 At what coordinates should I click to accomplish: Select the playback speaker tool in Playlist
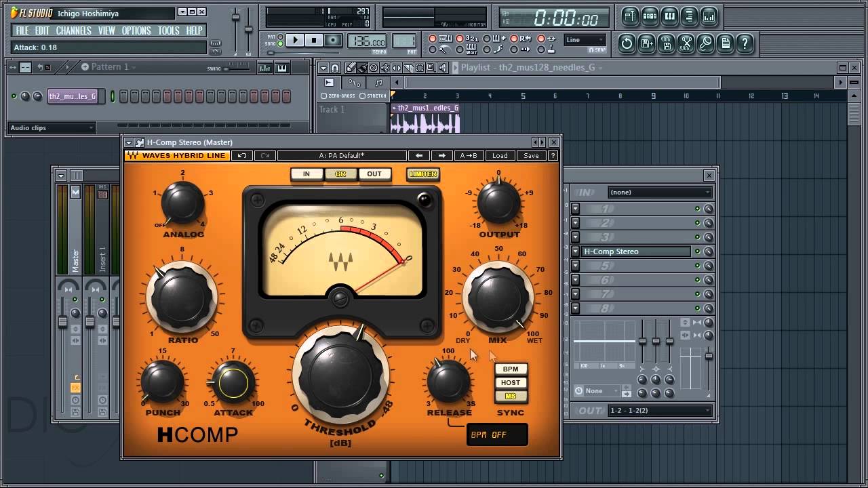(x=443, y=68)
